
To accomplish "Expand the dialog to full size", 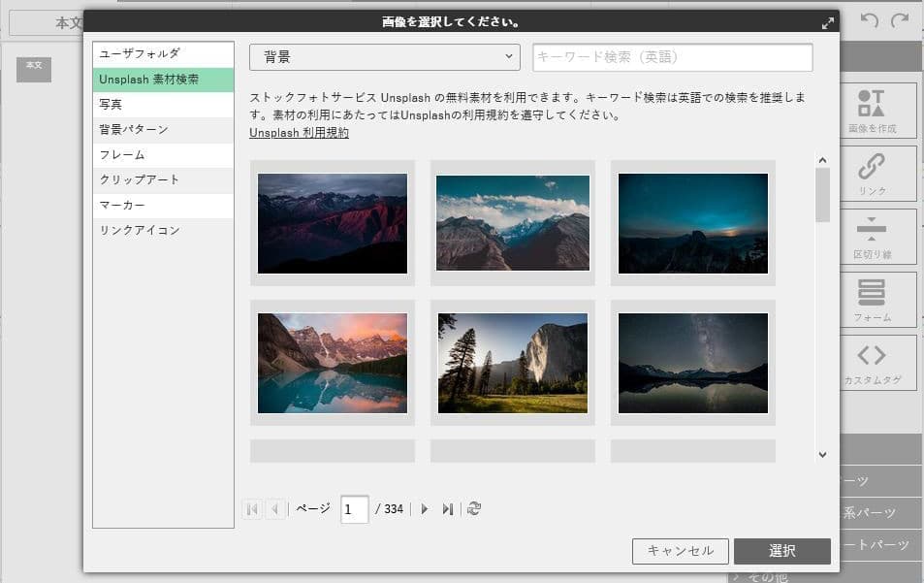I will tap(827, 22).
